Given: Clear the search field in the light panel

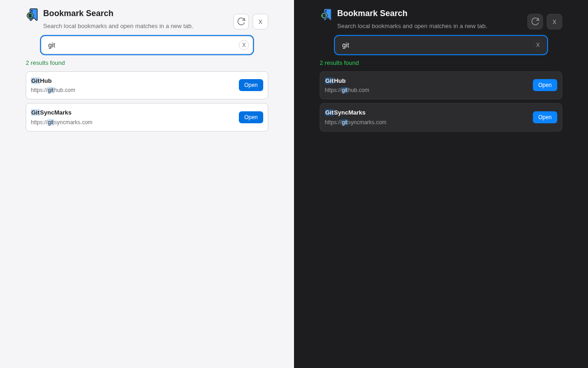Looking at the screenshot, I should pos(243,45).
